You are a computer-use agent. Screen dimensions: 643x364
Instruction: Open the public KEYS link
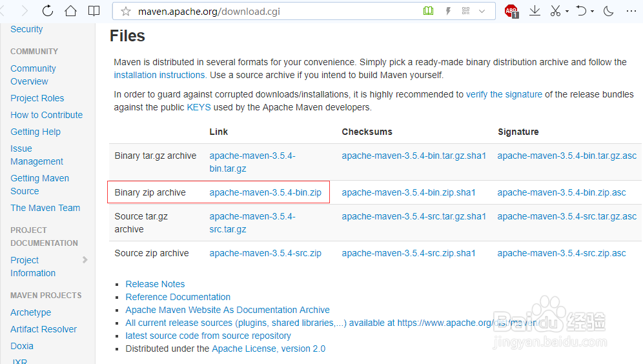(x=199, y=107)
